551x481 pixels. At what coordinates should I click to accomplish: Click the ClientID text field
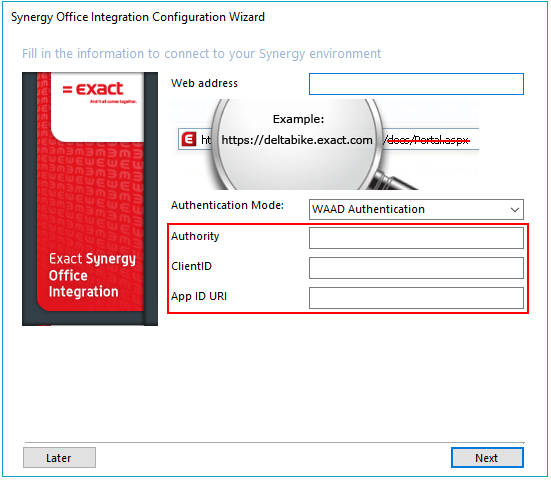pyautogui.click(x=416, y=268)
